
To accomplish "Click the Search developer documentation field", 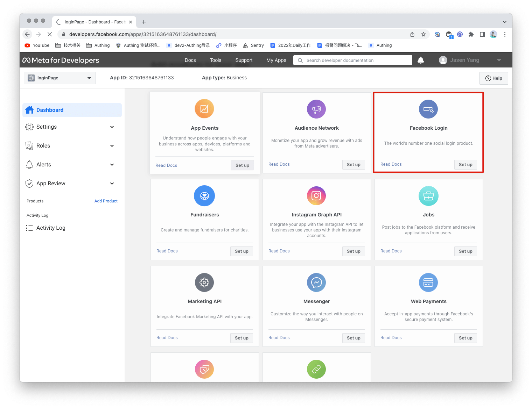I will (x=353, y=60).
